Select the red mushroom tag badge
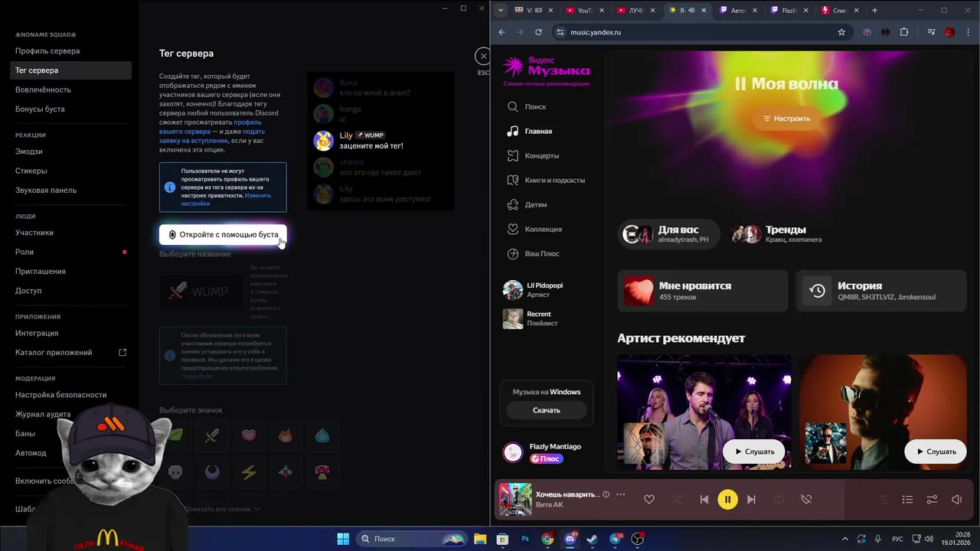This screenshot has height=551, width=980. click(x=322, y=472)
